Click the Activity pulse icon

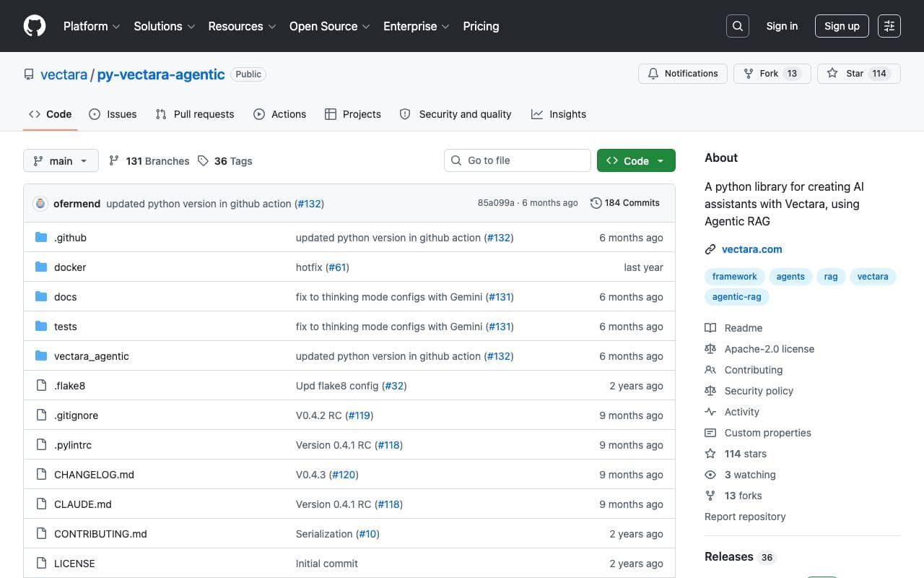[x=710, y=412]
